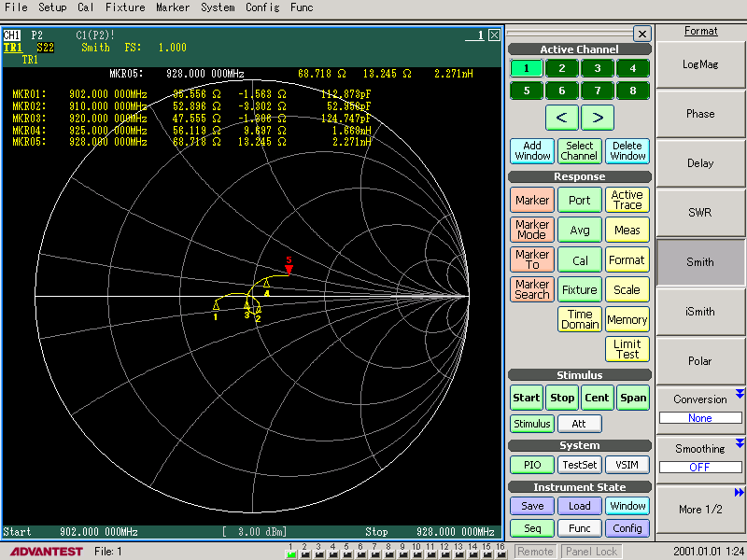747x560 pixels.
Task: Open the Avg averaging settings
Action: (x=580, y=230)
